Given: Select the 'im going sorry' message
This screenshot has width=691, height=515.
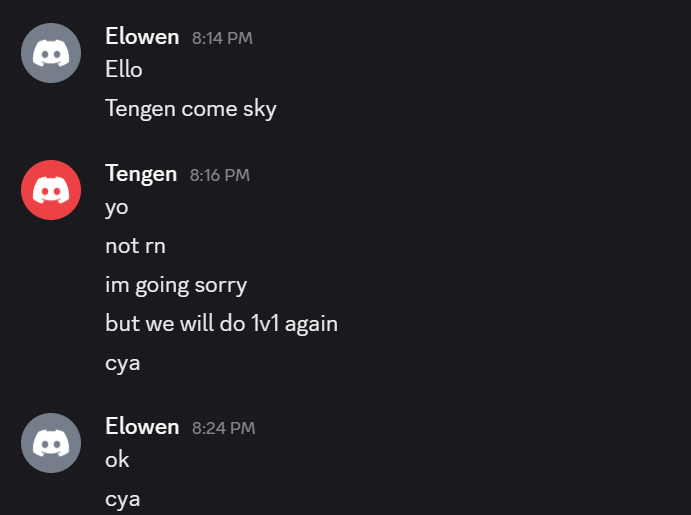Looking at the screenshot, I should tap(176, 285).
